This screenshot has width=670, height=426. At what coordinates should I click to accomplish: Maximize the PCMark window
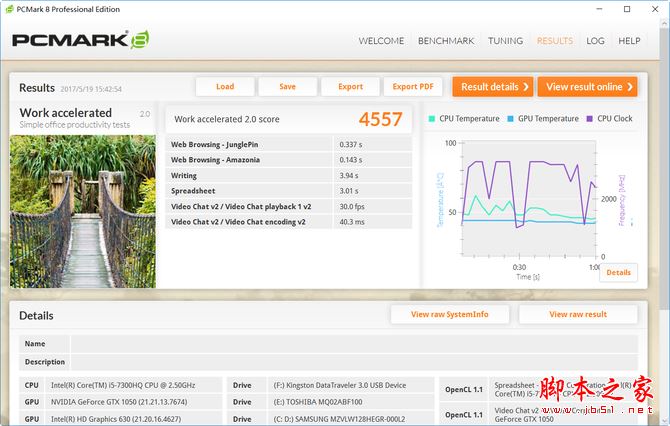click(x=627, y=9)
